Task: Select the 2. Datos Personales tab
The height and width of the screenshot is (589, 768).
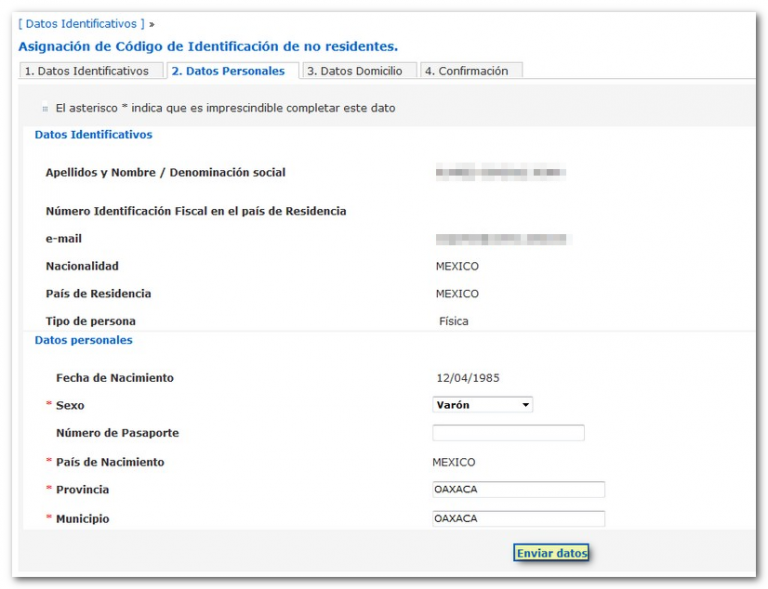Action: pos(228,71)
